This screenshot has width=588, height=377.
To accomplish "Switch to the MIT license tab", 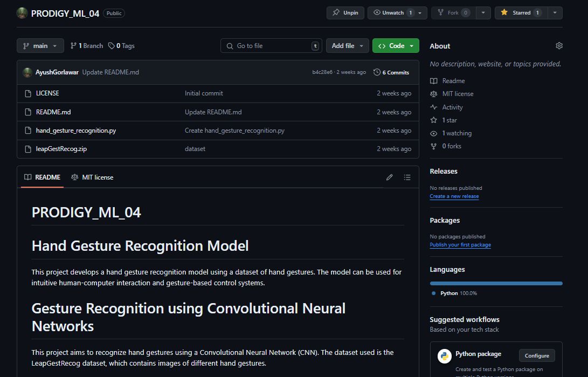I will click(92, 177).
